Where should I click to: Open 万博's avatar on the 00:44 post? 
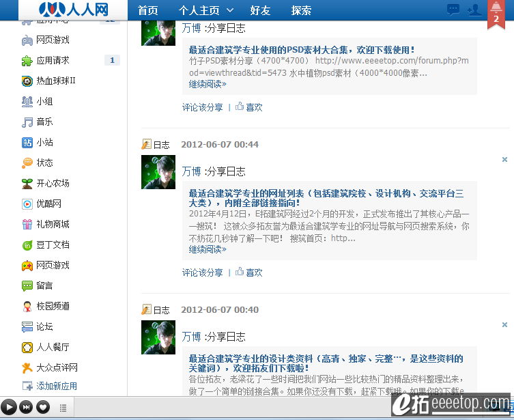pyautogui.click(x=158, y=172)
